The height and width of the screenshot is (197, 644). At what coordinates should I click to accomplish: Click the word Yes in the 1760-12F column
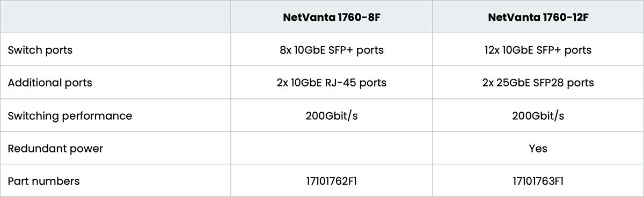[x=538, y=148]
